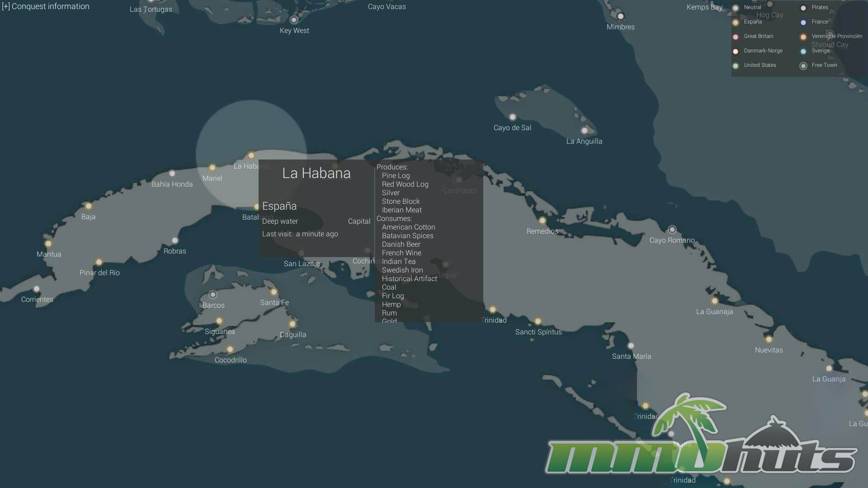Toggle the España legend filter
This screenshot has height=488, width=868.
pos(753,22)
